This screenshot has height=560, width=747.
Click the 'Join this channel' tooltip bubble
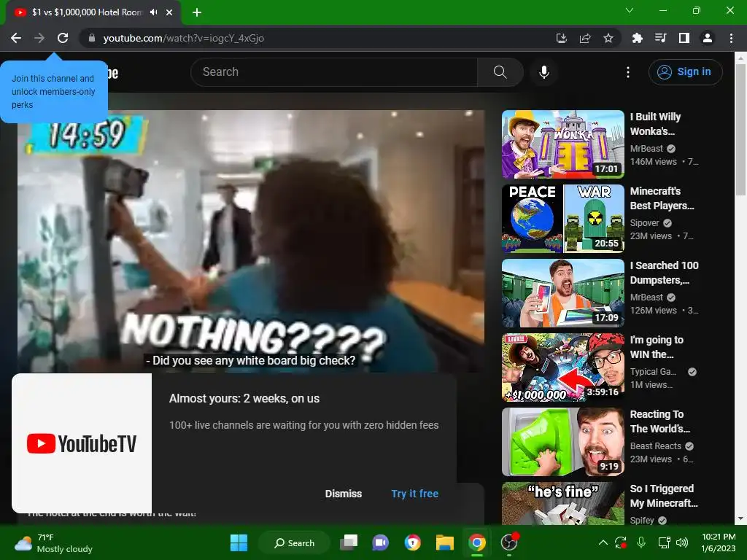coord(54,91)
